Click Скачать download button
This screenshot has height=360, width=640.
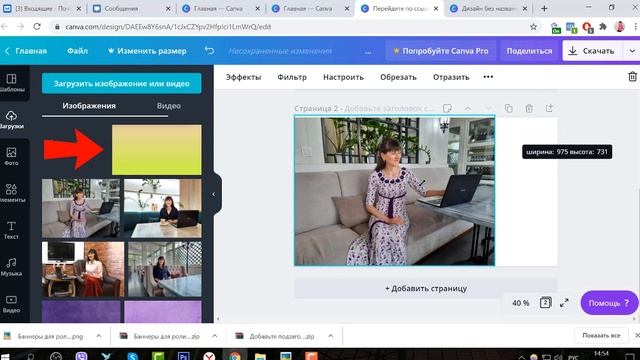[x=592, y=51]
